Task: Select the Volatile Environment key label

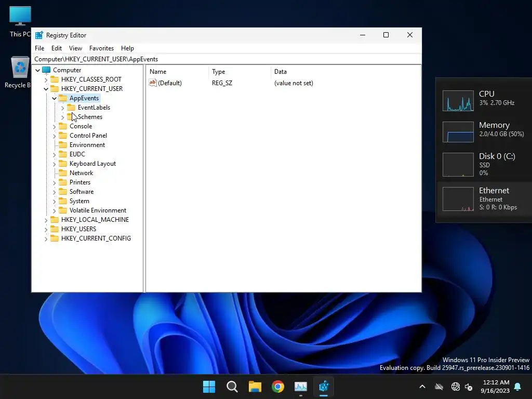Action: coord(98,210)
